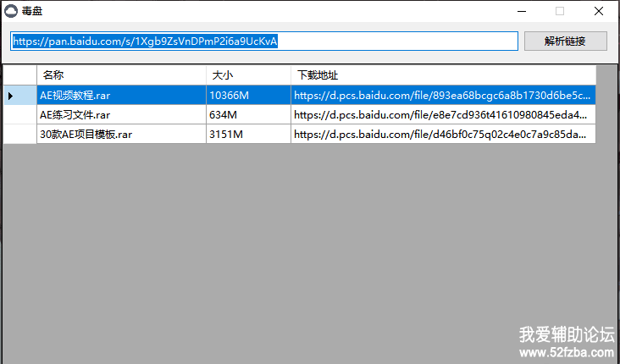Select the 下载地址 column header
Screen dimensions: 620x364
click(443, 75)
